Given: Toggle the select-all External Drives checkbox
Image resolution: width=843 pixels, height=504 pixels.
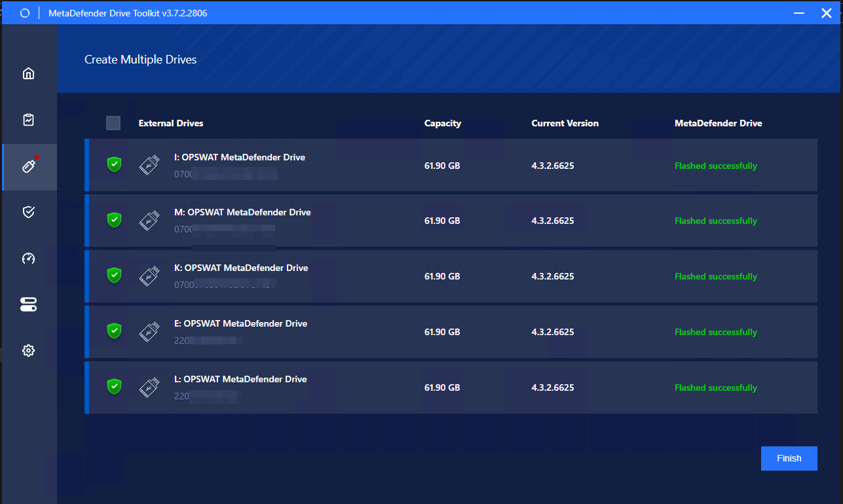Looking at the screenshot, I should (113, 123).
